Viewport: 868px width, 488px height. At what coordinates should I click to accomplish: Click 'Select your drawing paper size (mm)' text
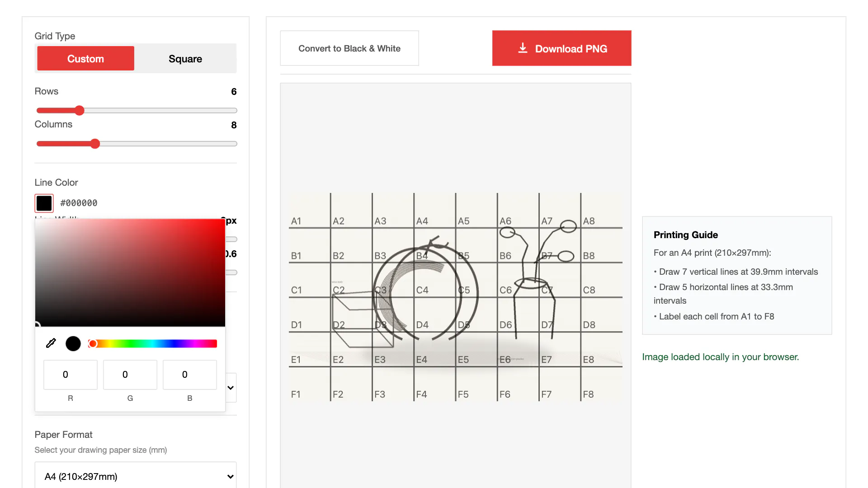(101, 450)
